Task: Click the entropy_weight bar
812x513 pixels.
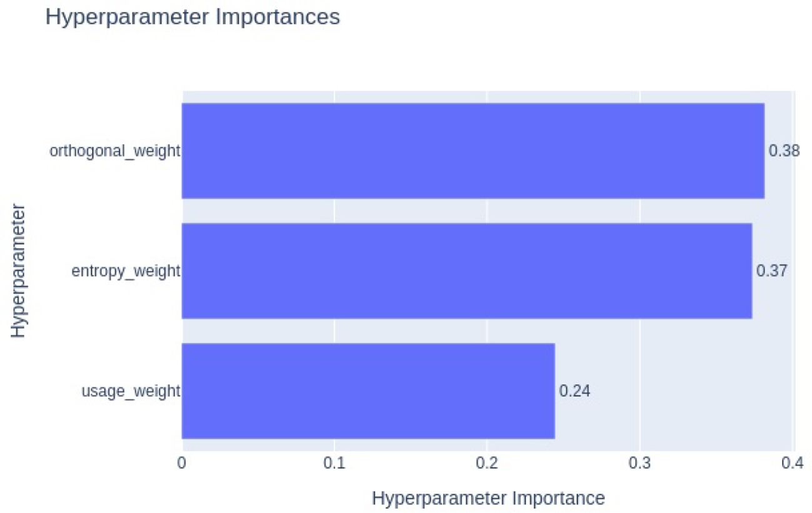Action: (466, 271)
